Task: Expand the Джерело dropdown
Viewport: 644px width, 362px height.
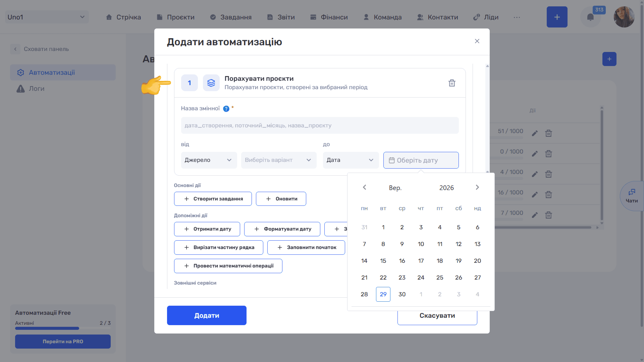Action: pos(209,160)
